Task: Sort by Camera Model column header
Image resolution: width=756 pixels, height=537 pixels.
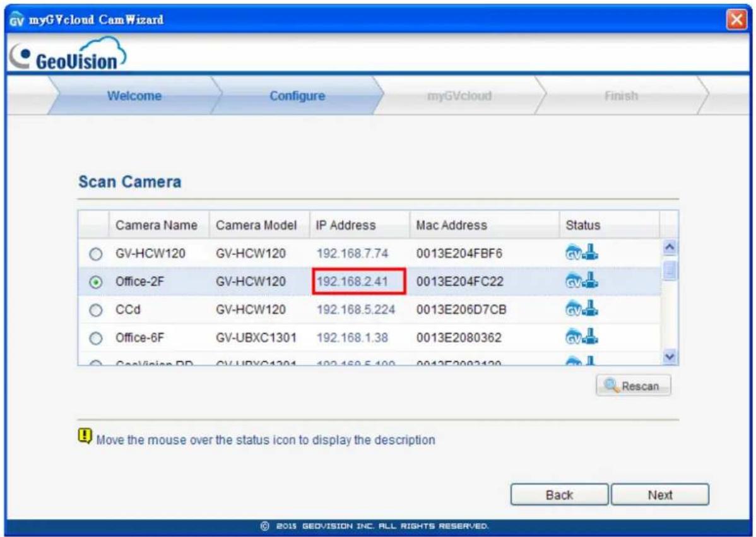Action: 259,225
